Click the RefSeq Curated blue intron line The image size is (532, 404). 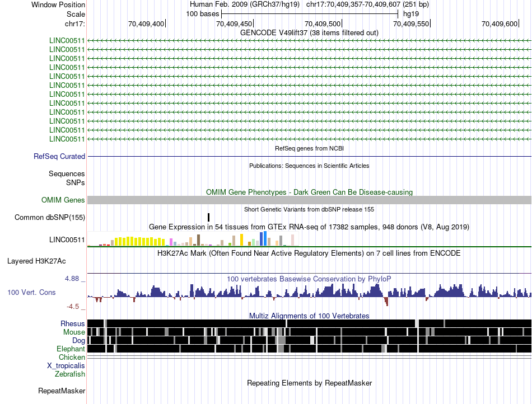(309, 157)
